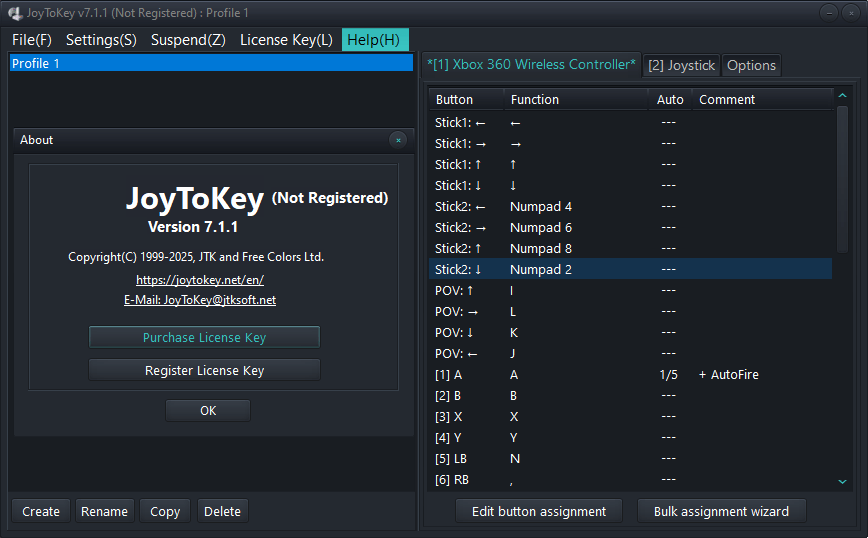This screenshot has width=868, height=538.
Task: Confirm About dialog with OK
Action: (208, 411)
